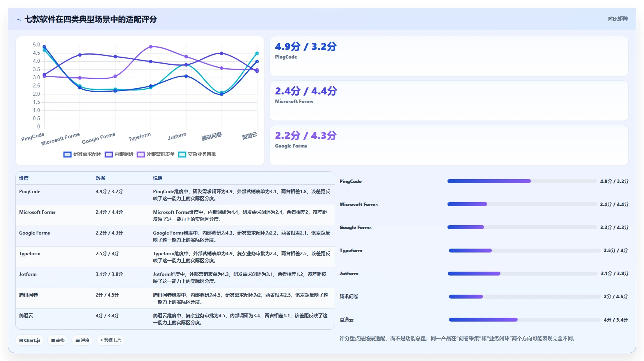Click the 数据卡片 tag chip

tap(111, 340)
